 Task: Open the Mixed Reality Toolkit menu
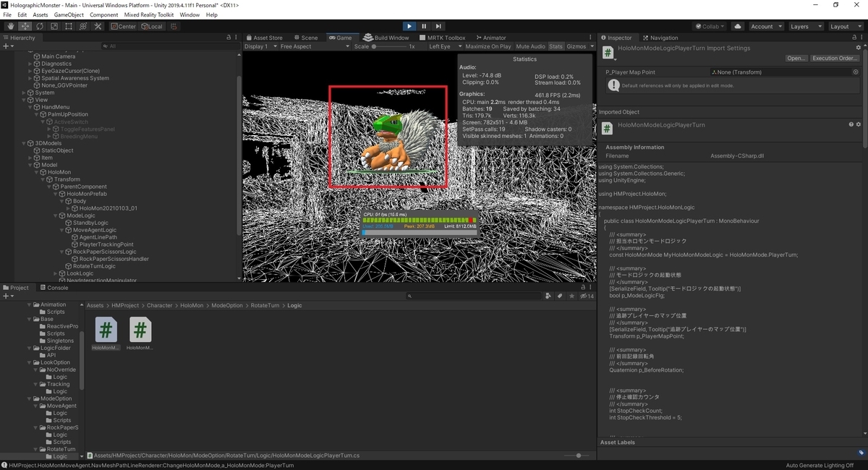click(149, 14)
